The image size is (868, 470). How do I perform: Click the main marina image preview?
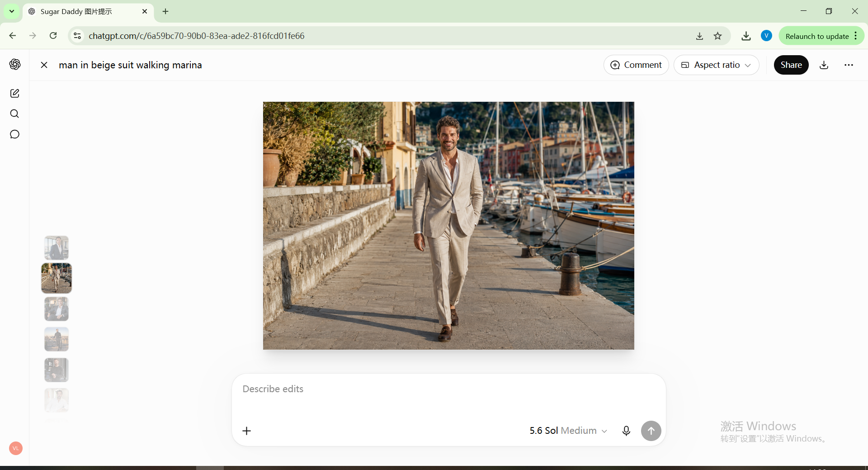coord(448,226)
